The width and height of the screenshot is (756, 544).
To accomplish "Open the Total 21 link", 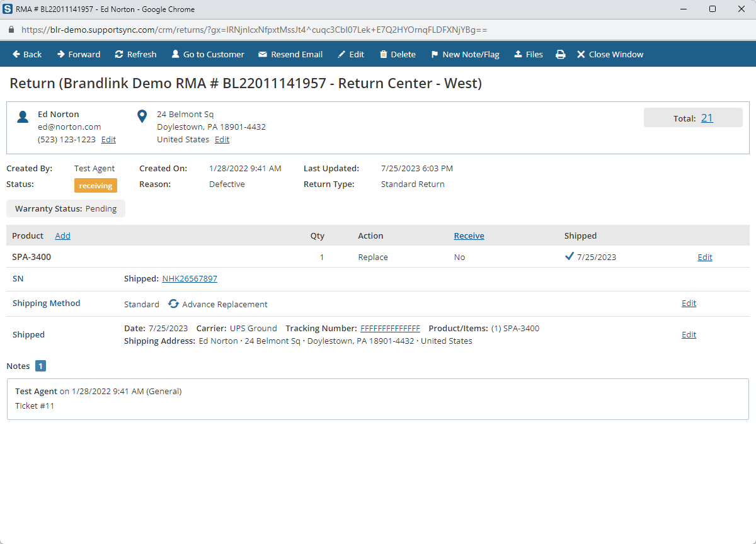I will click(x=707, y=118).
